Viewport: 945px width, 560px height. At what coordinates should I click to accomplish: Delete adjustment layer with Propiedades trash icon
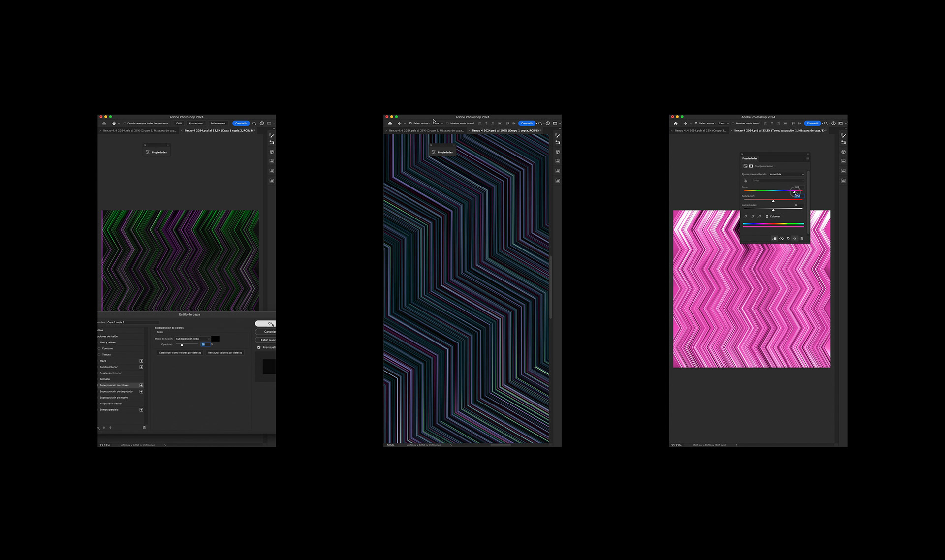tap(802, 239)
